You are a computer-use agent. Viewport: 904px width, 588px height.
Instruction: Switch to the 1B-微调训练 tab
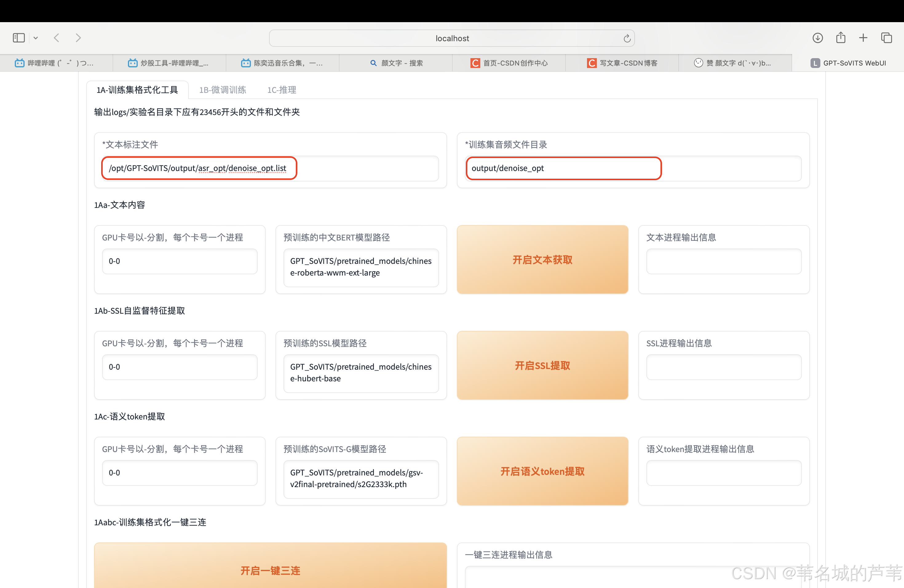coord(223,90)
